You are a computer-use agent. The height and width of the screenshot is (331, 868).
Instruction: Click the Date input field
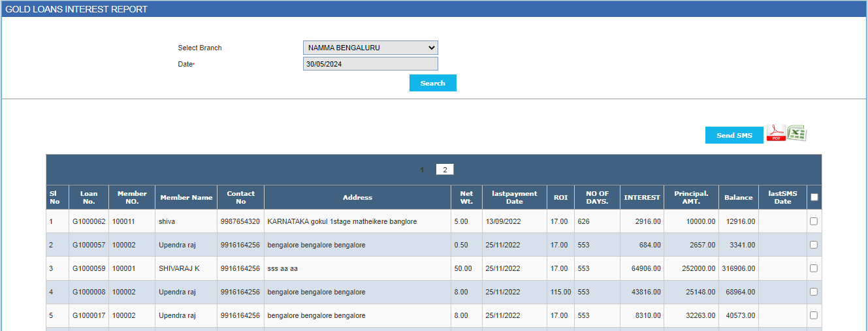coord(370,64)
